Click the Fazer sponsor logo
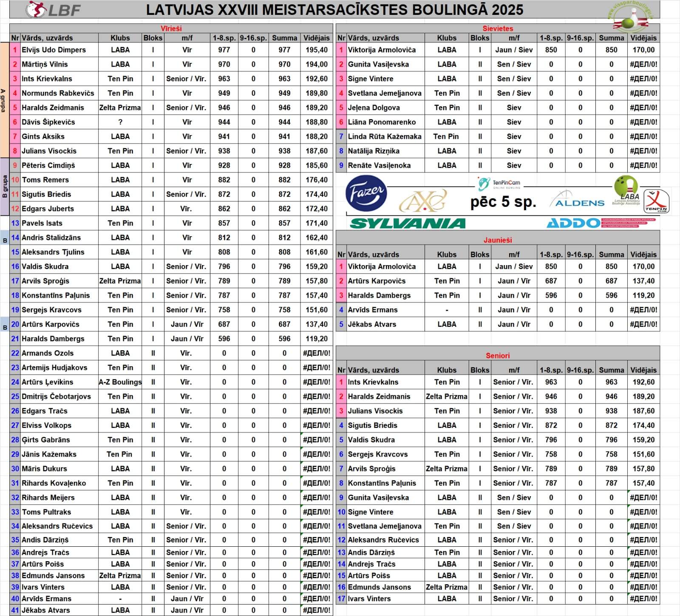The width and height of the screenshot is (680, 616). pyautogui.click(x=366, y=193)
